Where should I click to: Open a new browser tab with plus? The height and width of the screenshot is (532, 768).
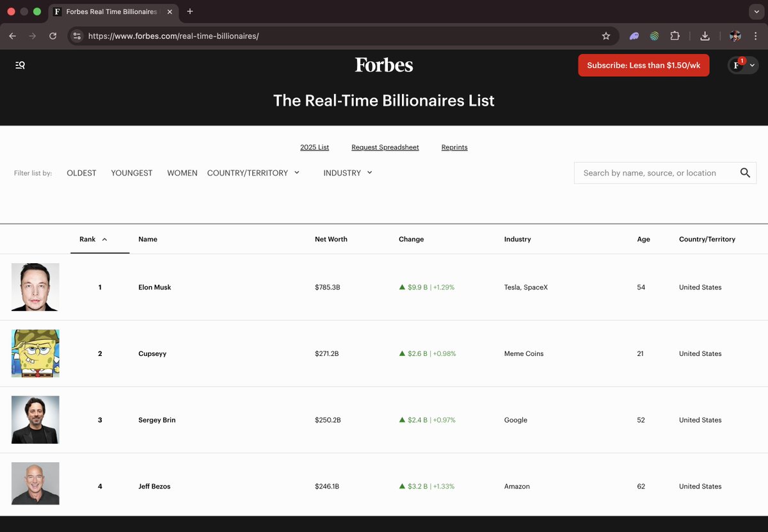coord(190,12)
